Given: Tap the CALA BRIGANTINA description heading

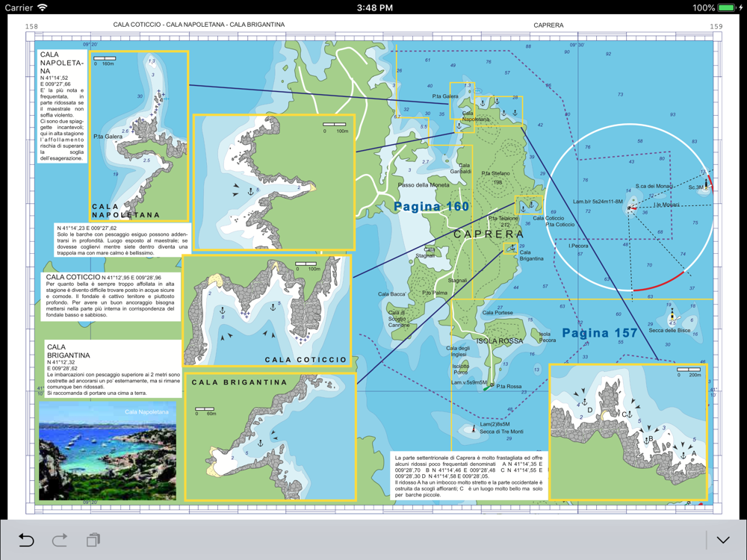Looking at the screenshot, I should [68, 351].
